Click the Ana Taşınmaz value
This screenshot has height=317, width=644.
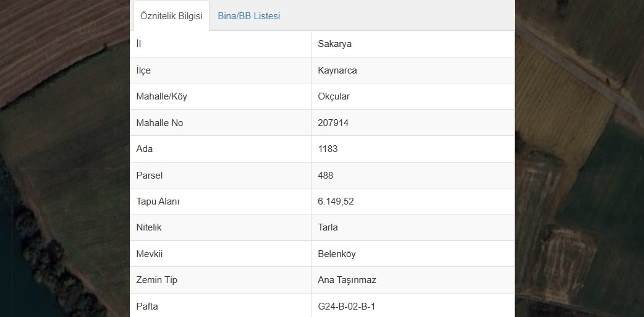pyautogui.click(x=347, y=280)
